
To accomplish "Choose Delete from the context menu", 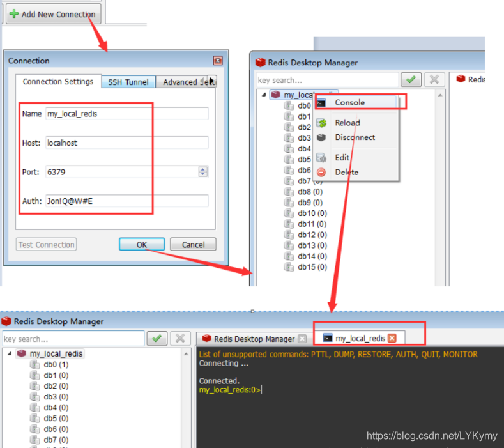I will 356,172.
